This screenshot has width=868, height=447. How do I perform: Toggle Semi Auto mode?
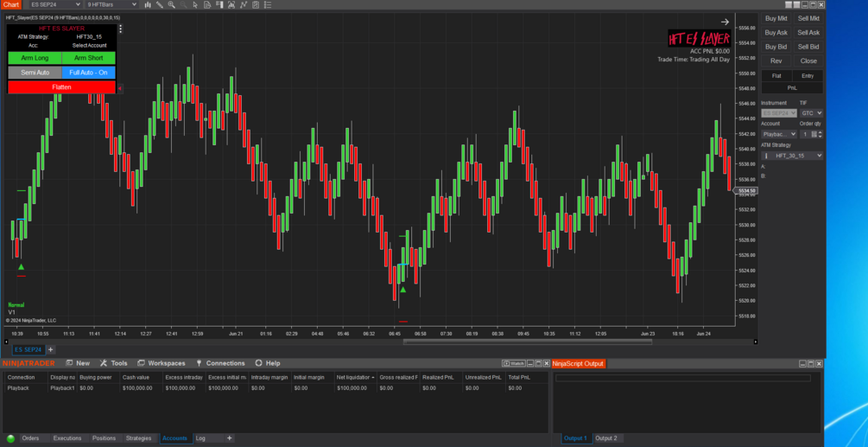pos(35,73)
